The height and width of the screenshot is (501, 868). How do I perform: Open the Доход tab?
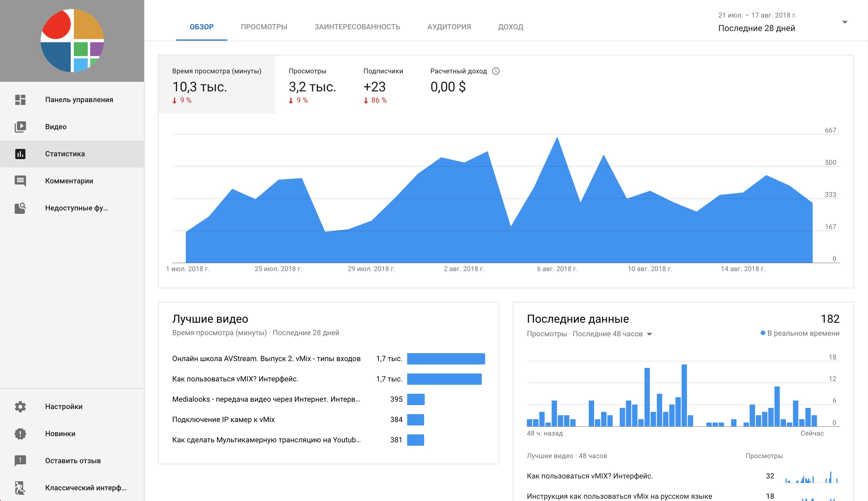(x=511, y=27)
